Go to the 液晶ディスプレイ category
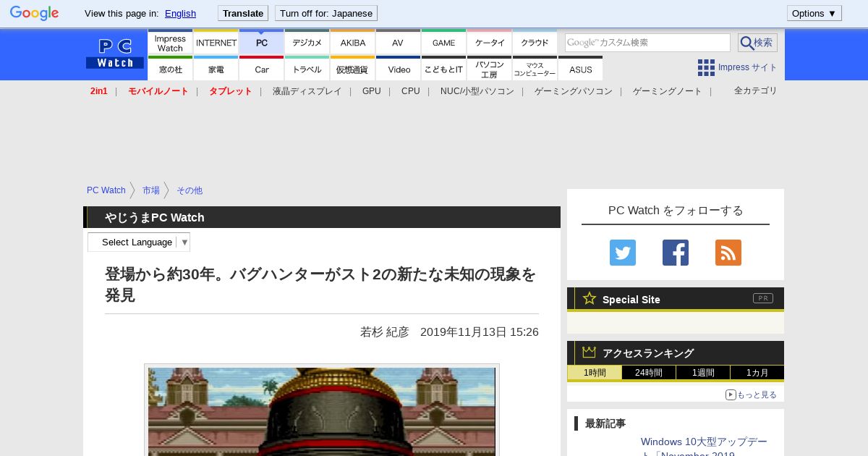868x456 pixels. point(307,91)
